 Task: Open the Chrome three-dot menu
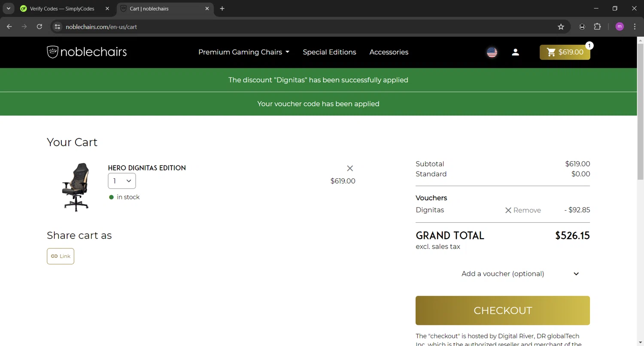[635, 27]
